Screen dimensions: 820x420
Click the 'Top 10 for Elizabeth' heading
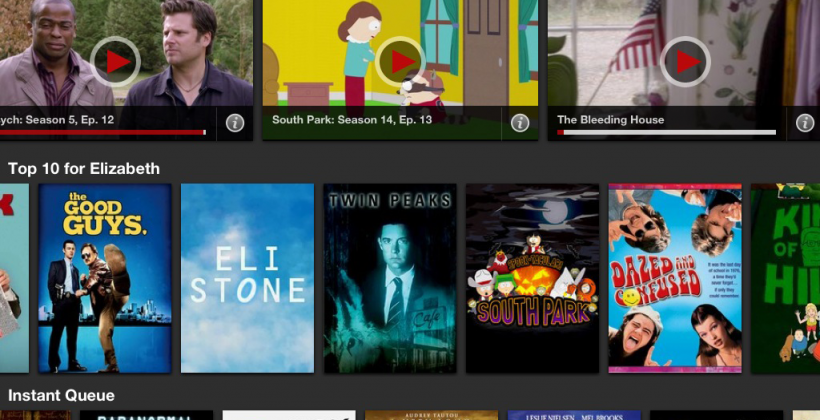[x=84, y=169]
